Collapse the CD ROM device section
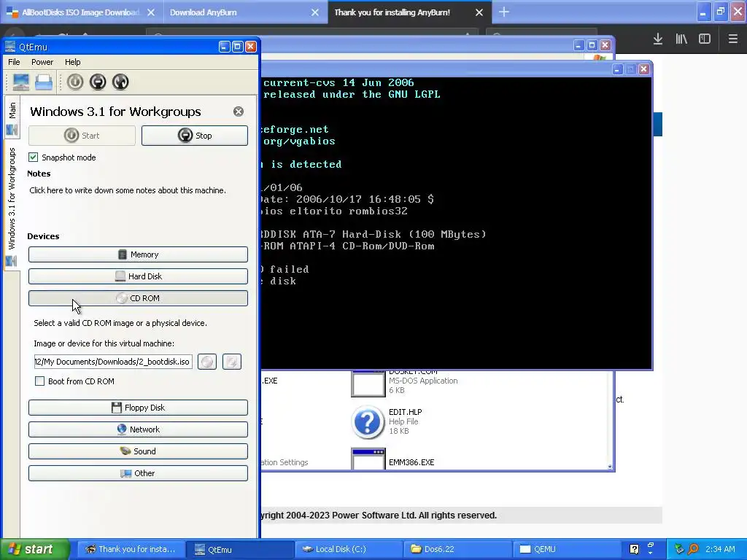 [138, 298]
